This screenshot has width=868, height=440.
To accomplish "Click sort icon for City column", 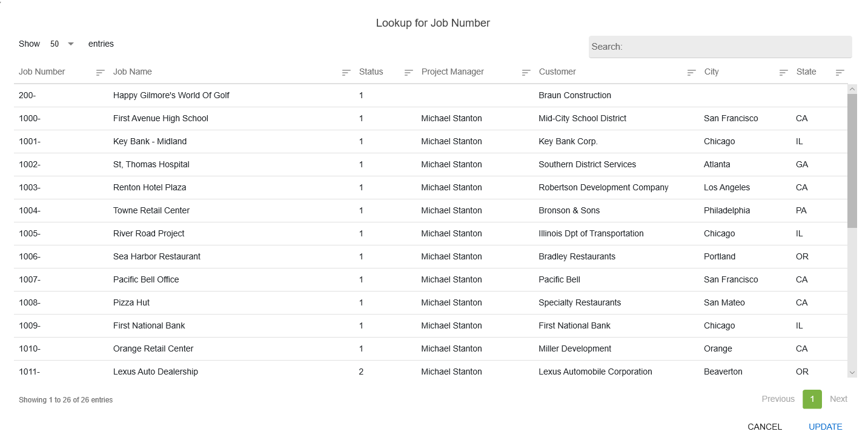I will pos(784,72).
